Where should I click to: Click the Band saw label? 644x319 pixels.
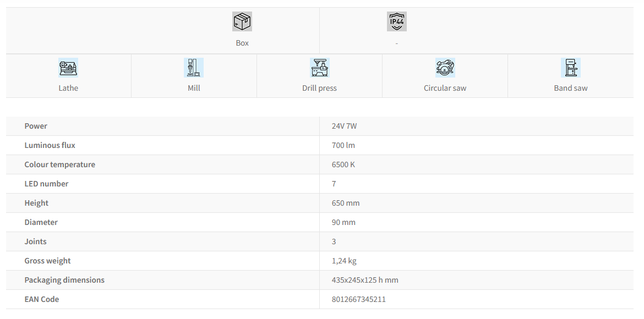click(570, 88)
